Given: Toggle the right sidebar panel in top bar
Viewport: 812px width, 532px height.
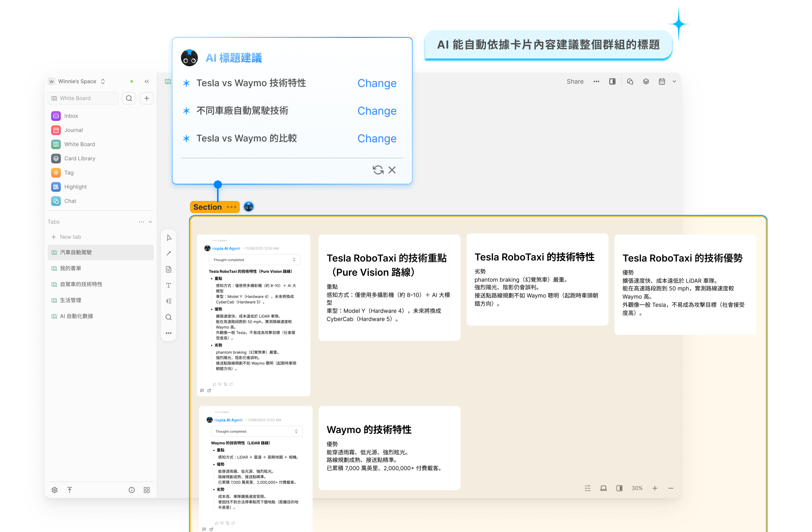Looking at the screenshot, I should [612, 82].
